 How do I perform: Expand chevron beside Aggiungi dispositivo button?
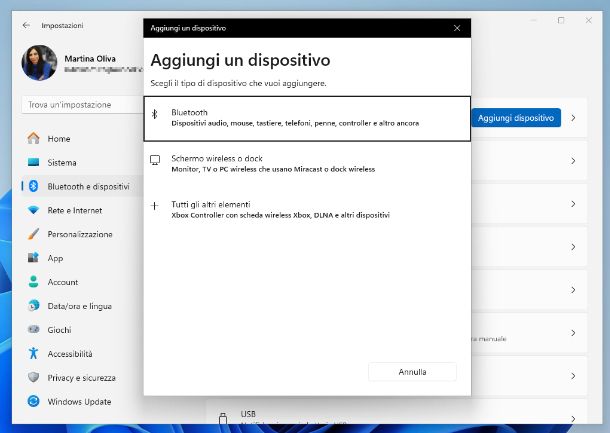click(x=573, y=118)
